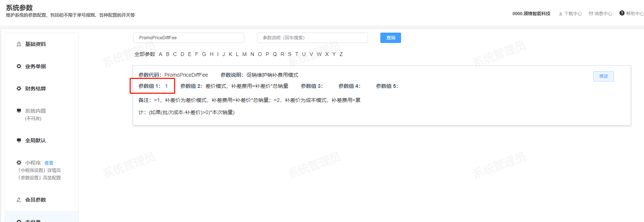Click the 帮助中心 question mark icon
Screen dimensions: 644x222
[x=622, y=13]
